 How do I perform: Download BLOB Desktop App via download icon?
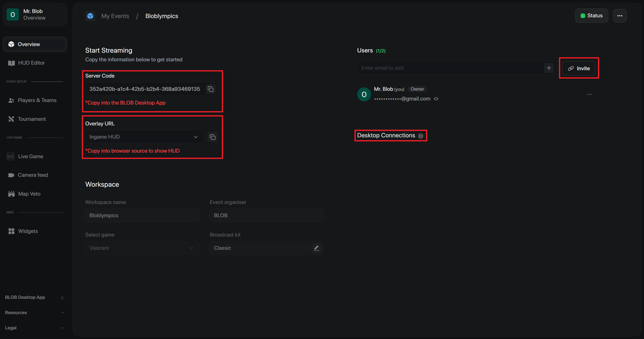click(x=62, y=297)
